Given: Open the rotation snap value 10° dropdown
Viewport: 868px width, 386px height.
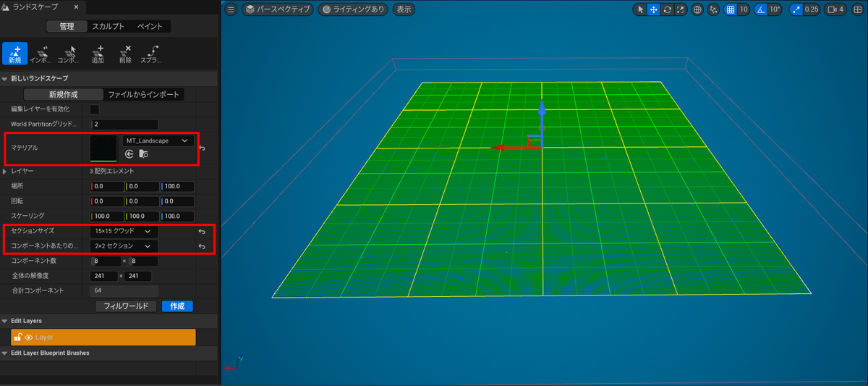Looking at the screenshot, I should (775, 10).
